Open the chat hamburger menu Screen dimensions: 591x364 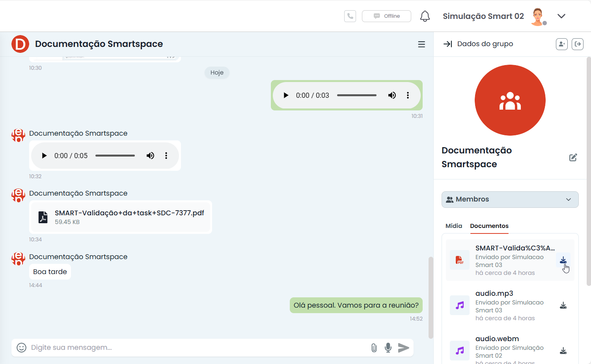[421, 44]
